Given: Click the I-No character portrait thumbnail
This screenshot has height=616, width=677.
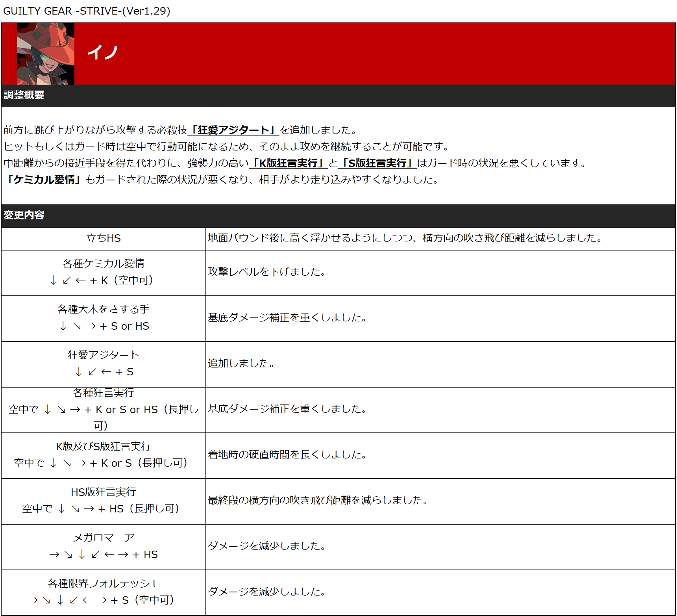Looking at the screenshot, I should 46,54.
